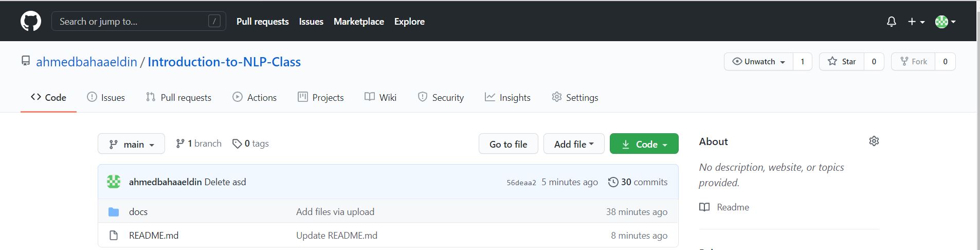Click the fork count 0
Viewport: 980px width, 250px height.
[945, 61]
